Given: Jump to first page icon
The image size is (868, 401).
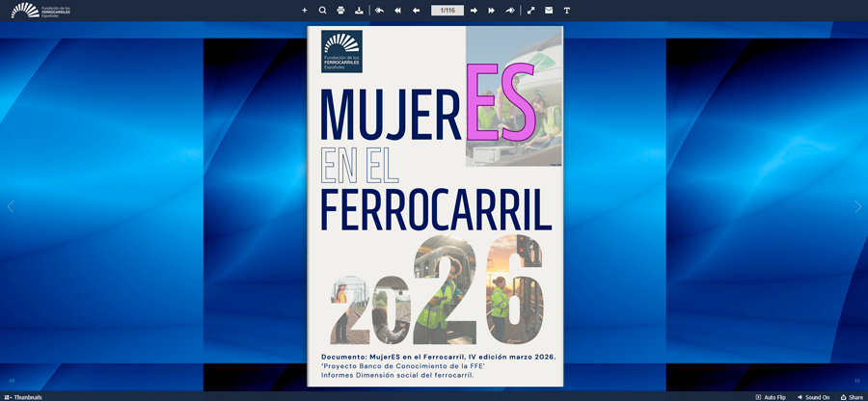Looking at the screenshot, I should [397, 11].
